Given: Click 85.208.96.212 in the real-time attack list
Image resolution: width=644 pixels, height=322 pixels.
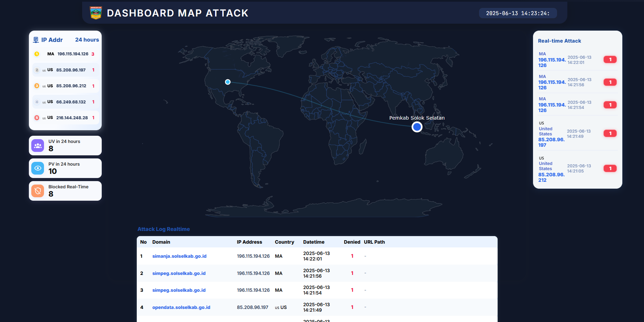Looking at the screenshot, I should (x=551, y=177).
